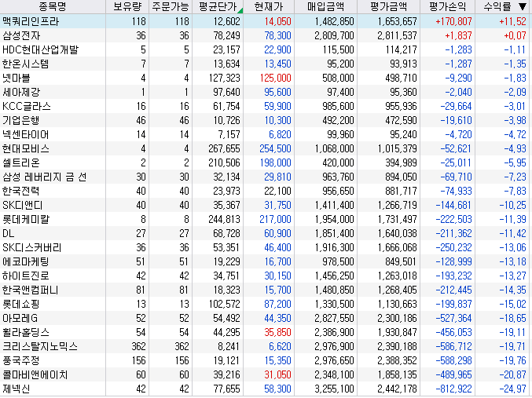This screenshot has width=532, height=398.
Task: Select the 한온시스템 stock name
Action: (x=25, y=64)
